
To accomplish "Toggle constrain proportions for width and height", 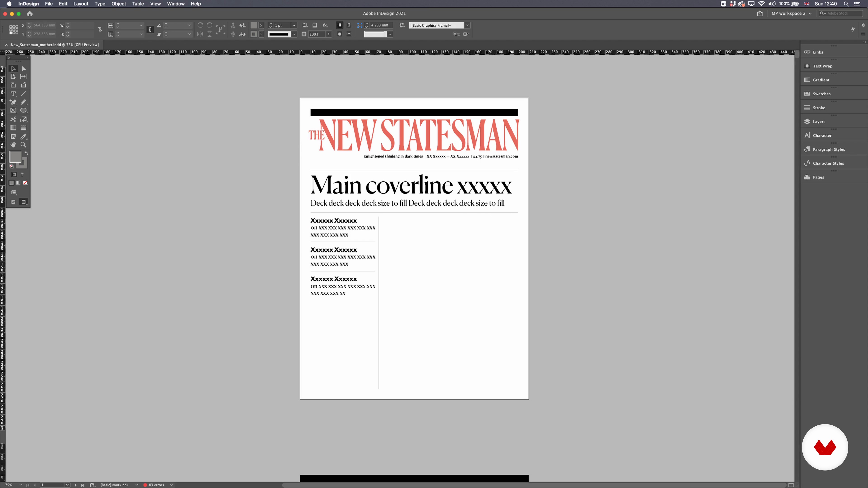I will 100,30.
